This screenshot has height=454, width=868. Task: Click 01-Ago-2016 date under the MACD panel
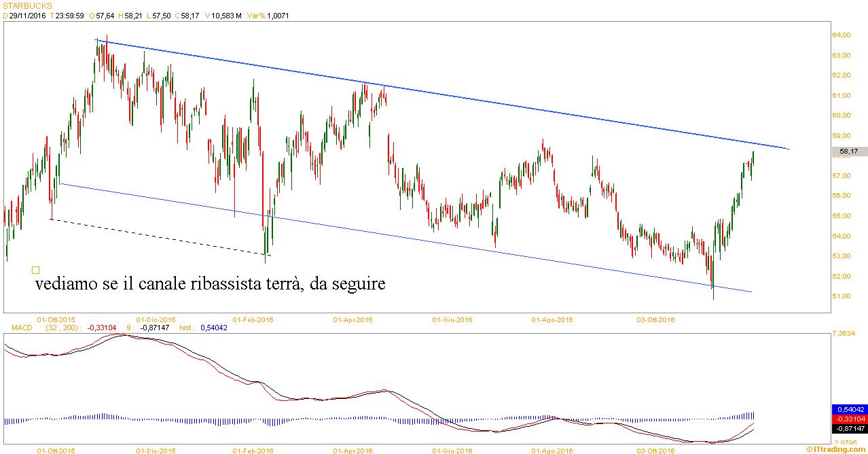552,450
